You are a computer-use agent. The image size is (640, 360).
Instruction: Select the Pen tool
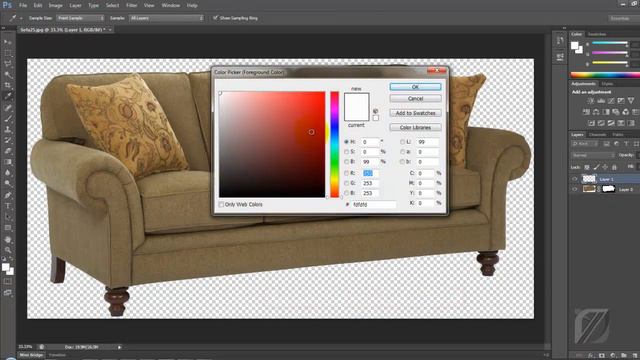[8, 195]
